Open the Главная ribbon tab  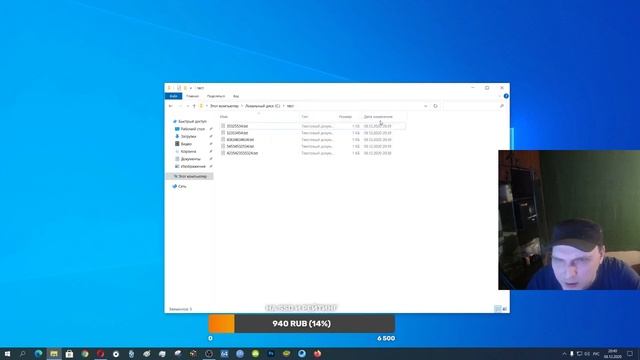(x=192, y=96)
